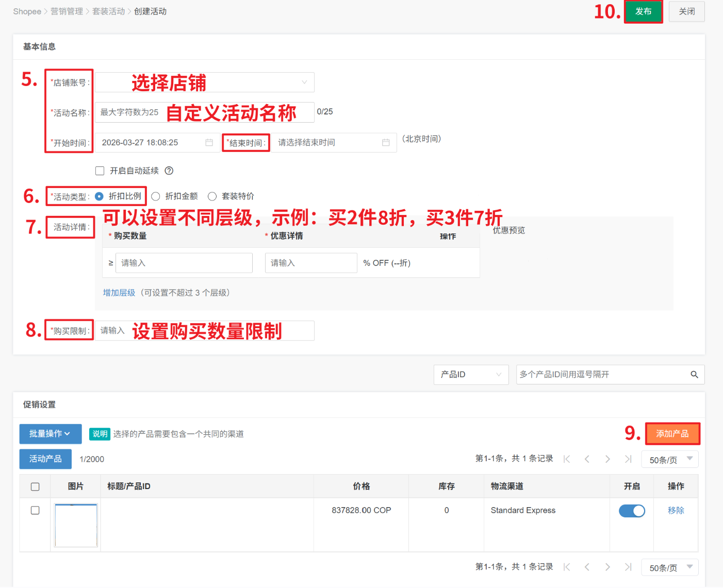
Task: Enable the 开启自动延续 checkbox
Action: (x=100, y=171)
